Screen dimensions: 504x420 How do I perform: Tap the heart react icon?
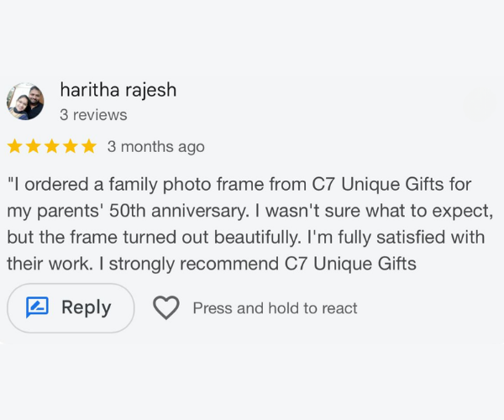166,308
